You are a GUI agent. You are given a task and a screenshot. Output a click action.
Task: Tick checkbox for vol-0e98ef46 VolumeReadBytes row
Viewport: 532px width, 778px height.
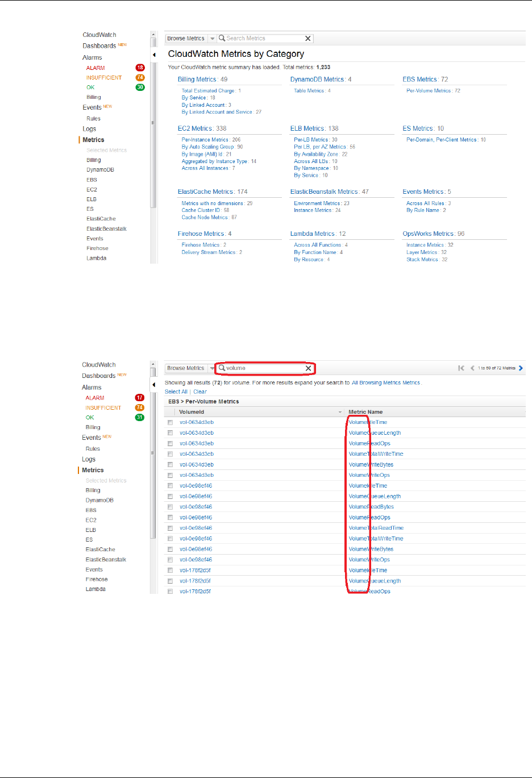pyautogui.click(x=170, y=507)
